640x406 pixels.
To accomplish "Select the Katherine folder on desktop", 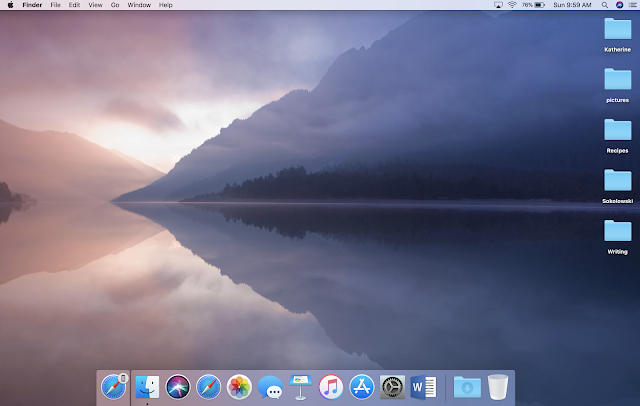I will [x=618, y=35].
